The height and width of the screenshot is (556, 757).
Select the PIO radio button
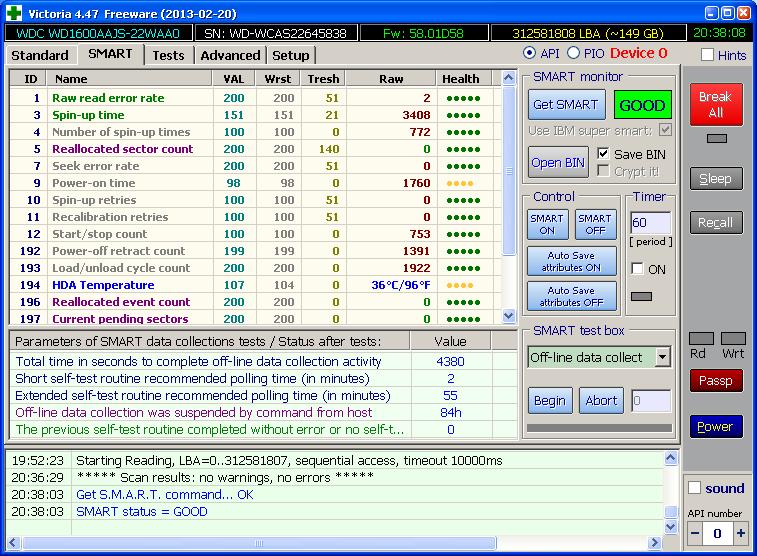573,53
